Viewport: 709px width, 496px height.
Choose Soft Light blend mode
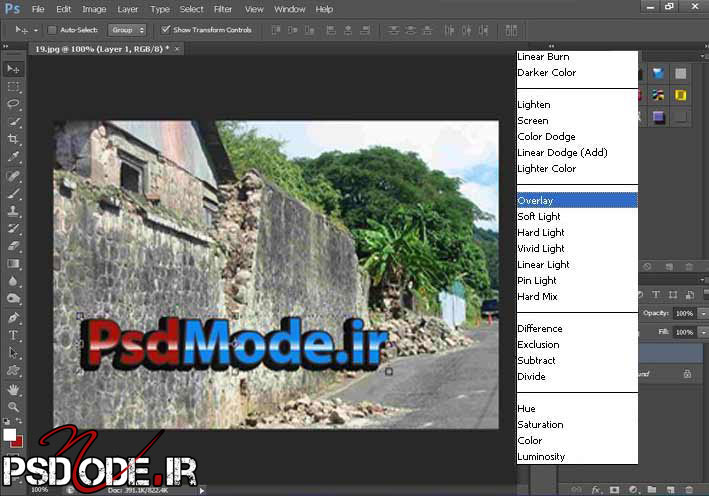click(x=577, y=217)
